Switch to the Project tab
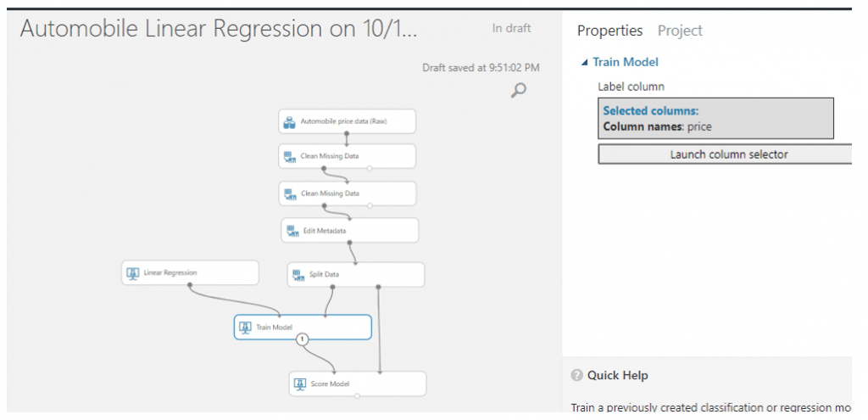 coord(680,31)
